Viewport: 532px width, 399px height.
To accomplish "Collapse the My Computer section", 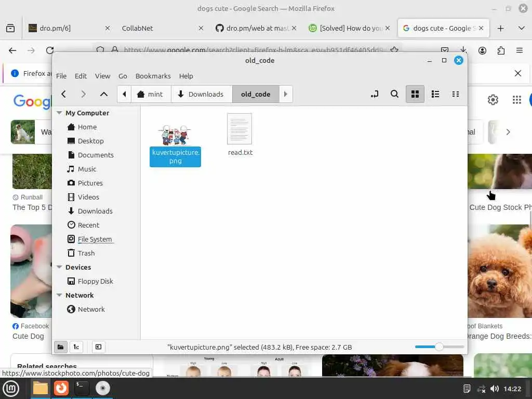I will click(x=59, y=113).
